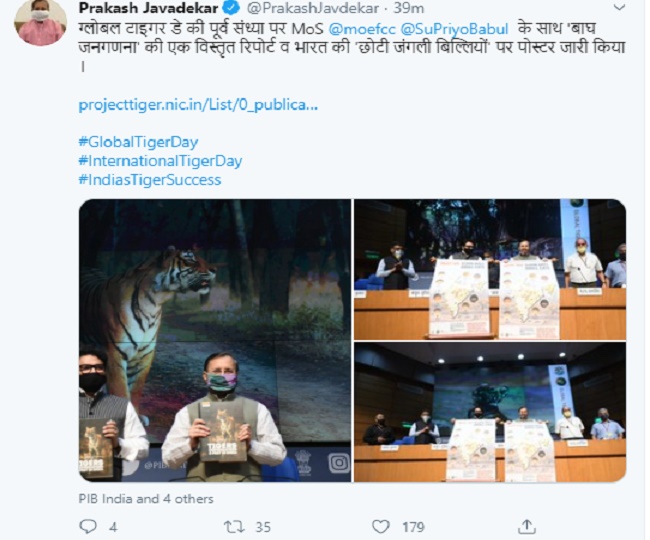The height and width of the screenshot is (540, 650).
Task: Click the retweet icon
Action: click(x=232, y=527)
